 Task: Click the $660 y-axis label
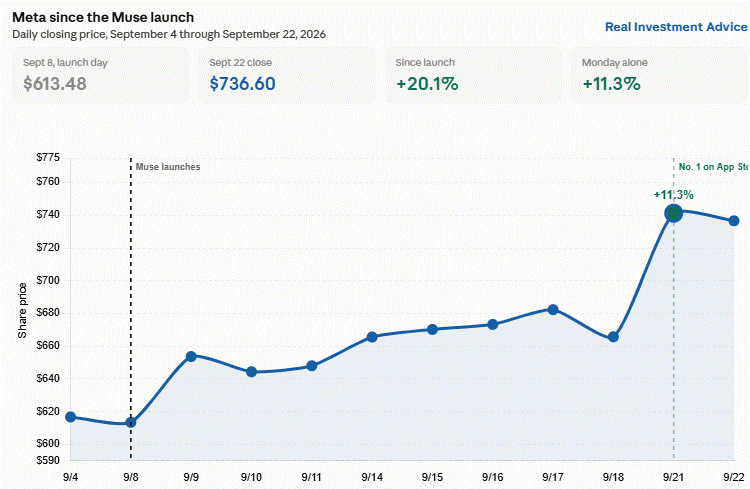point(48,345)
